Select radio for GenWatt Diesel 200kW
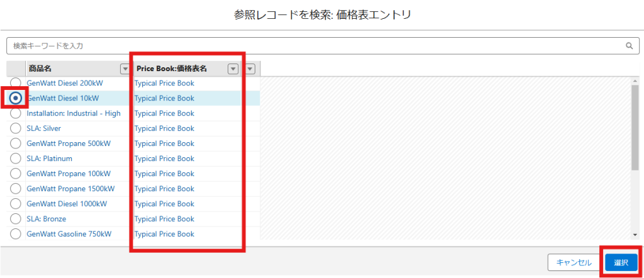 coord(15,83)
